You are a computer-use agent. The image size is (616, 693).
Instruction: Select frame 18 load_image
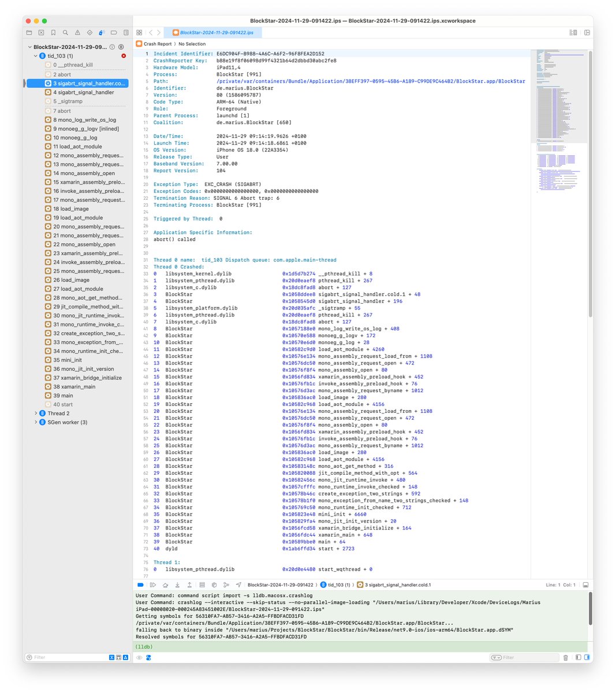[76, 209]
